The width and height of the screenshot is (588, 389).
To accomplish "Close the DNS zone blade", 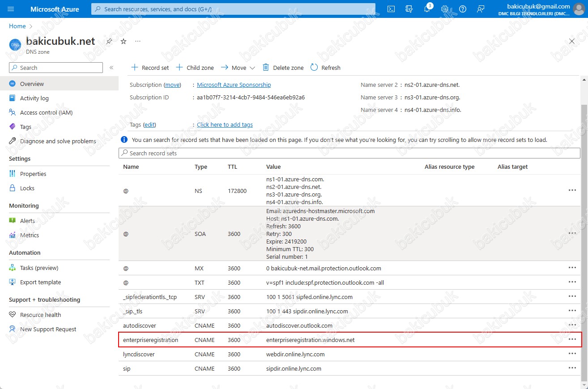I will [x=572, y=41].
